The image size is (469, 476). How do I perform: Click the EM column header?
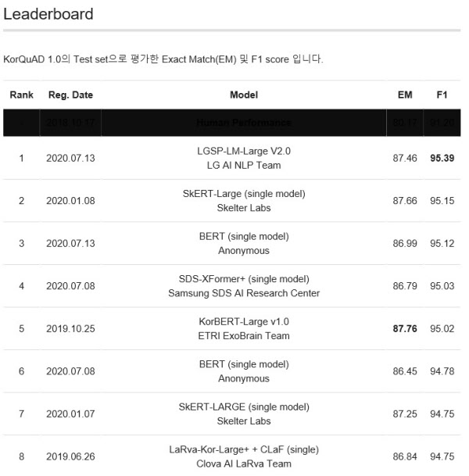coord(405,95)
